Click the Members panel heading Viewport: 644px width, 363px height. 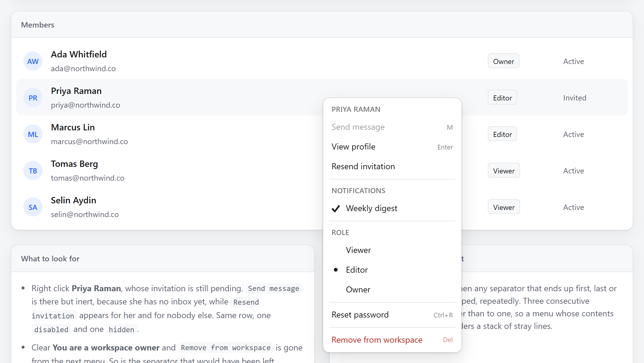pyautogui.click(x=38, y=25)
